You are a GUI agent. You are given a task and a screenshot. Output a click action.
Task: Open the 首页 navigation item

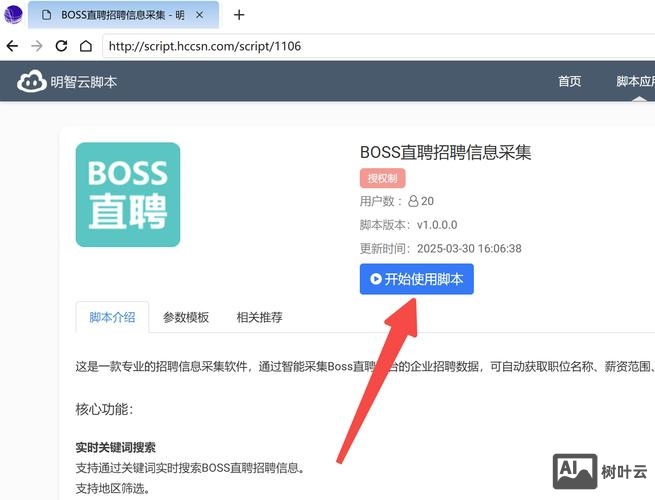point(569,81)
